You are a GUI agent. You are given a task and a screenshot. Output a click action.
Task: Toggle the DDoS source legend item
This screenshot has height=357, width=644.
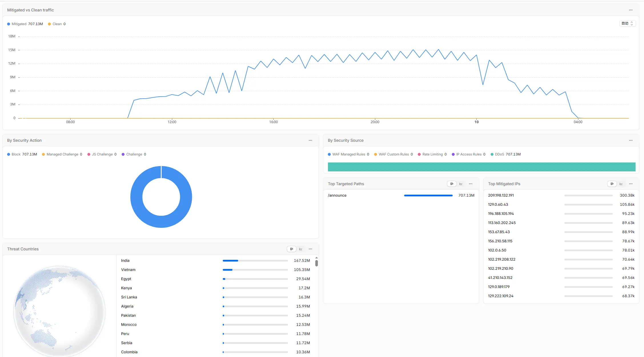click(505, 154)
